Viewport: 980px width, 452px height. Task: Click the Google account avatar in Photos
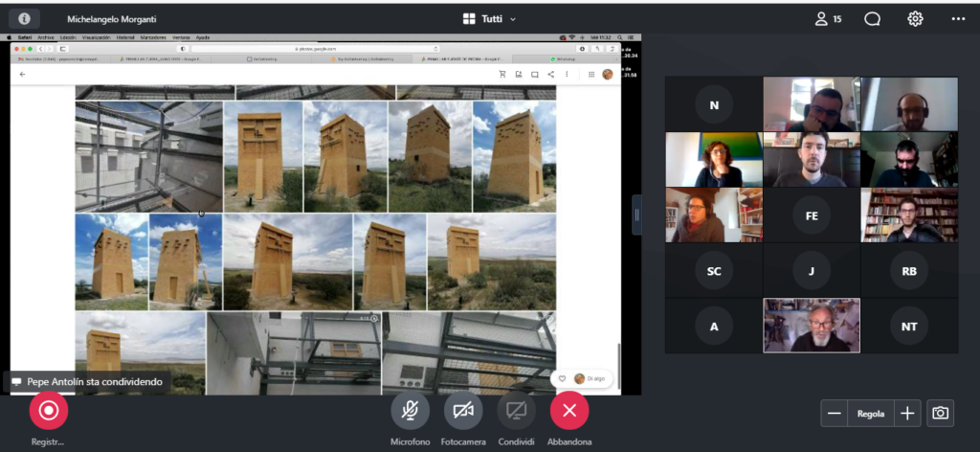608,75
